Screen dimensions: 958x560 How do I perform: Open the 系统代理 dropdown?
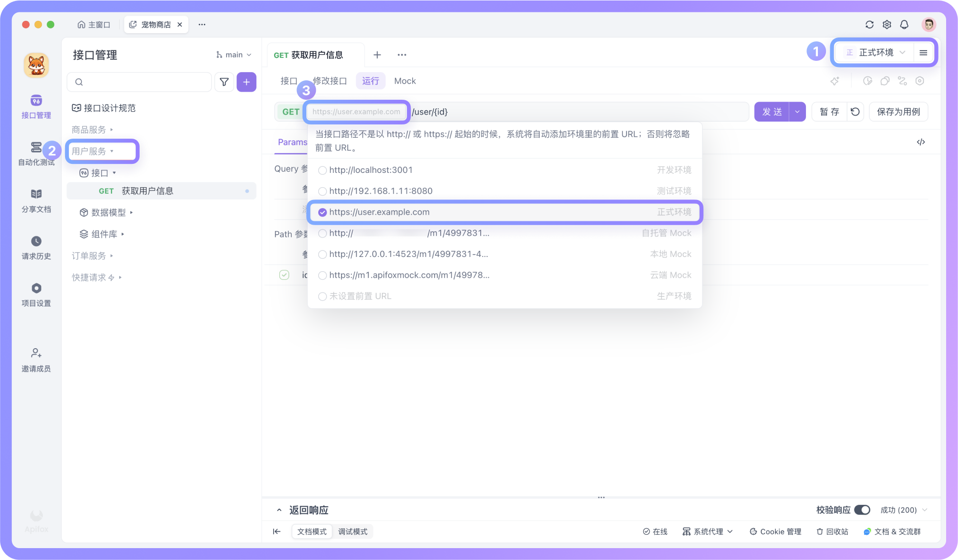point(708,532)
